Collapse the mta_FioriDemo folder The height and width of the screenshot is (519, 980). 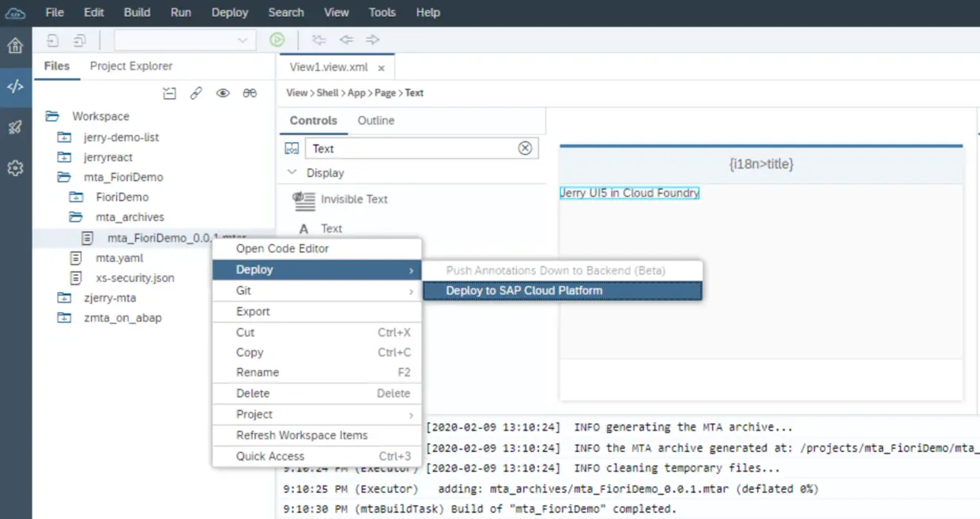pos(64,178)
